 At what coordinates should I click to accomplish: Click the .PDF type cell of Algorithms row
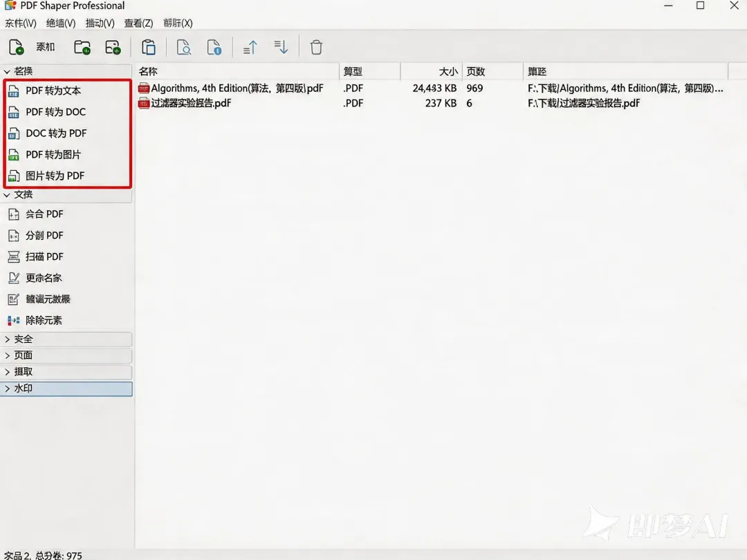[353, 88]
